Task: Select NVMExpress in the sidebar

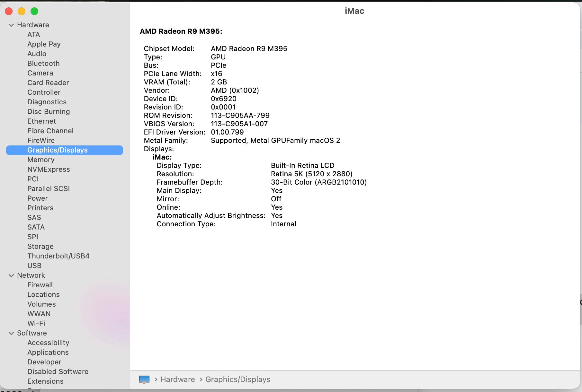Action: [49, 169]
